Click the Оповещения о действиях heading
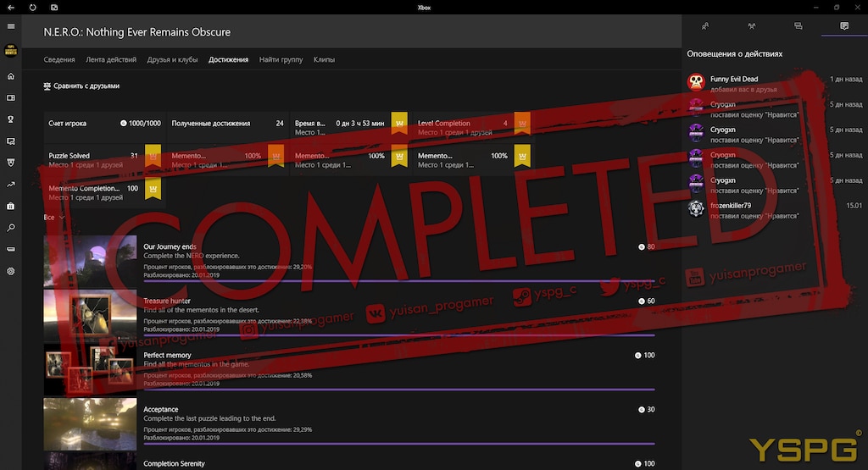Image resolution: width=868 pixels, height=470 pixels. click(x=735, y=53)
